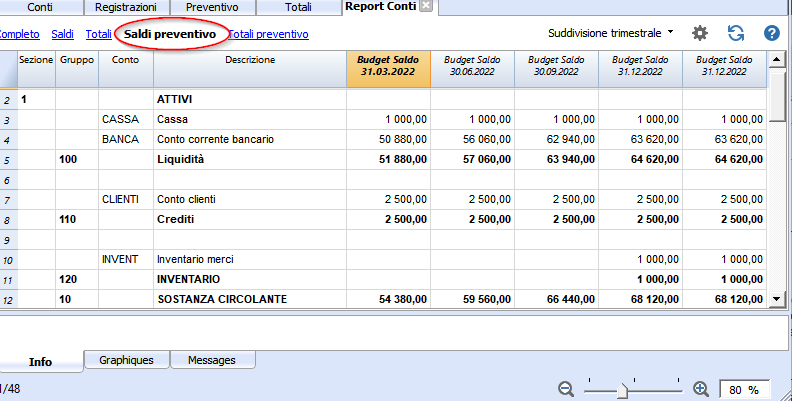This screenshot has height=401, width=792.
Task: Click the zoom out magnifier icon
Action: (x=566, y=389)
